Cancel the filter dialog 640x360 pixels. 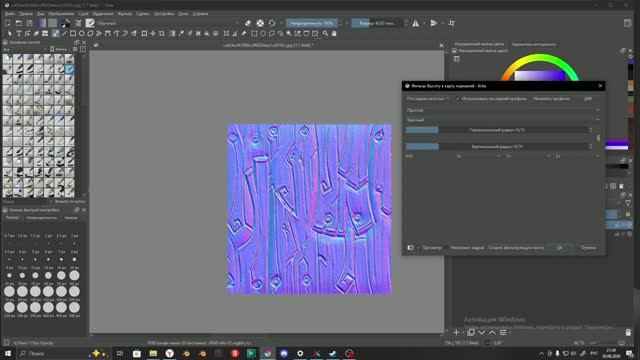point(588,247)
